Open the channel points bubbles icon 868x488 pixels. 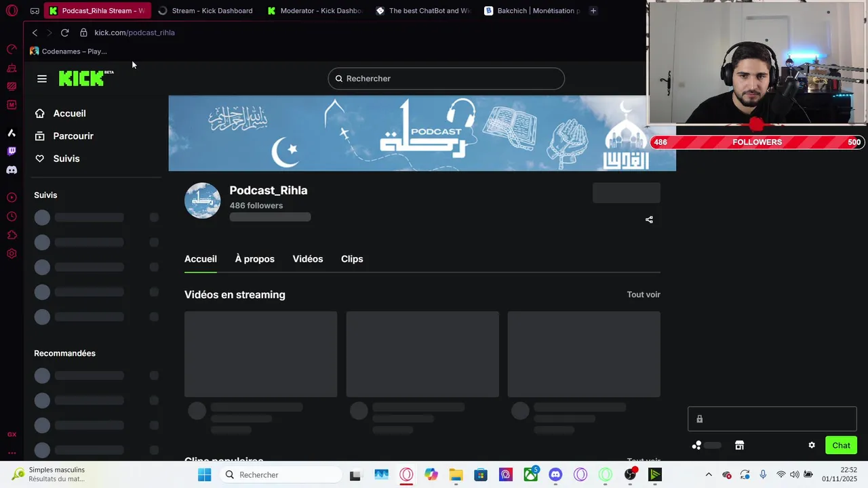pos(696,445)
